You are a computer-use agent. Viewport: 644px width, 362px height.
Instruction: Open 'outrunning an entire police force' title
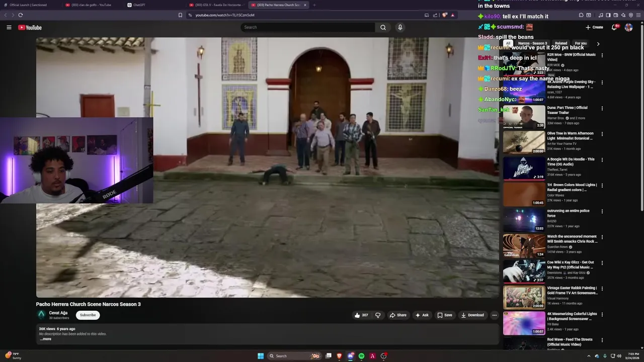point(569,213)
